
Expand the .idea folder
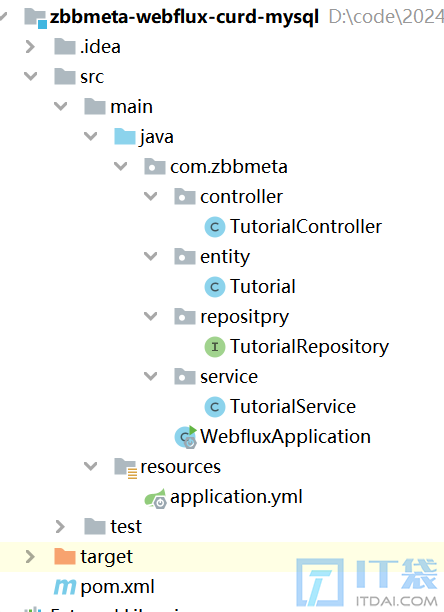30,47
